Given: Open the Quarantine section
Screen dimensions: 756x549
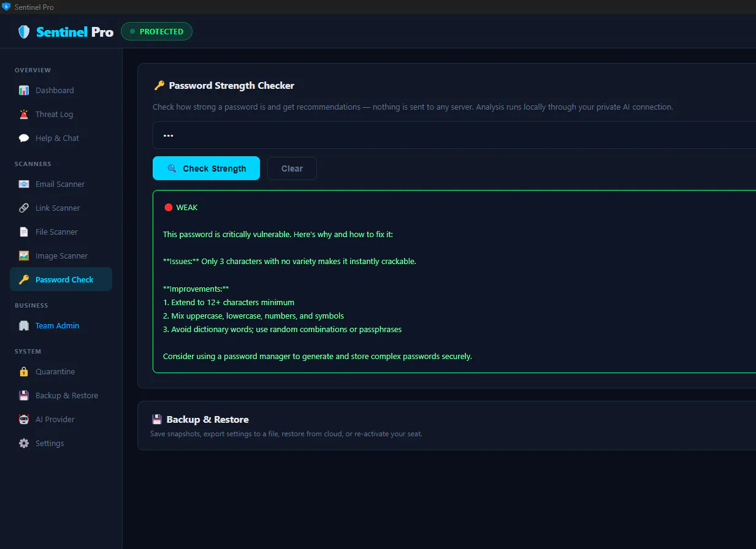Looking at the screenshot, I should coord(61,372).
